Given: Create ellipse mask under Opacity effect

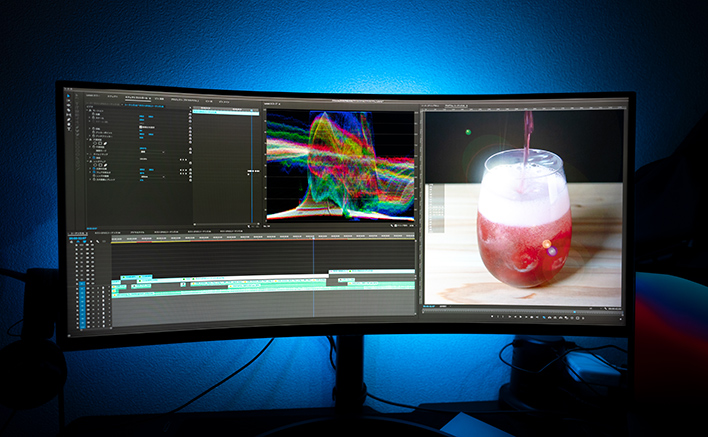Looking at the screenshot, I should [x=95, y=143].
